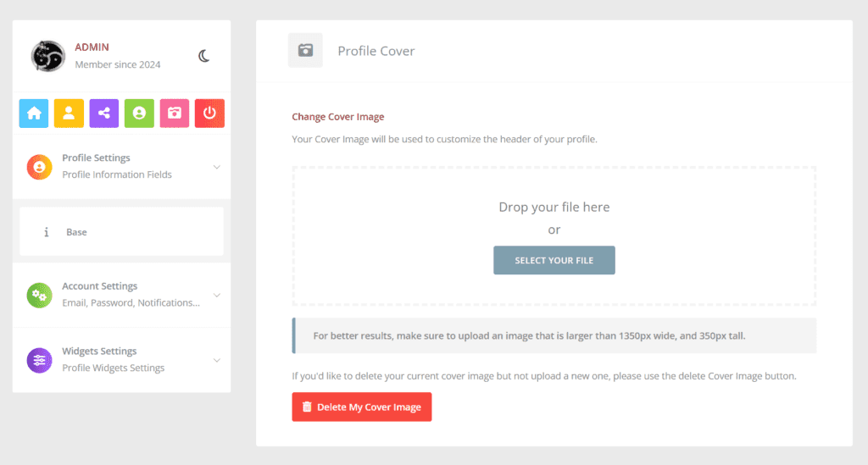This screenshot has height=465, width=868.
Task: Click the Drop your file here area
Action: [554, 207]
